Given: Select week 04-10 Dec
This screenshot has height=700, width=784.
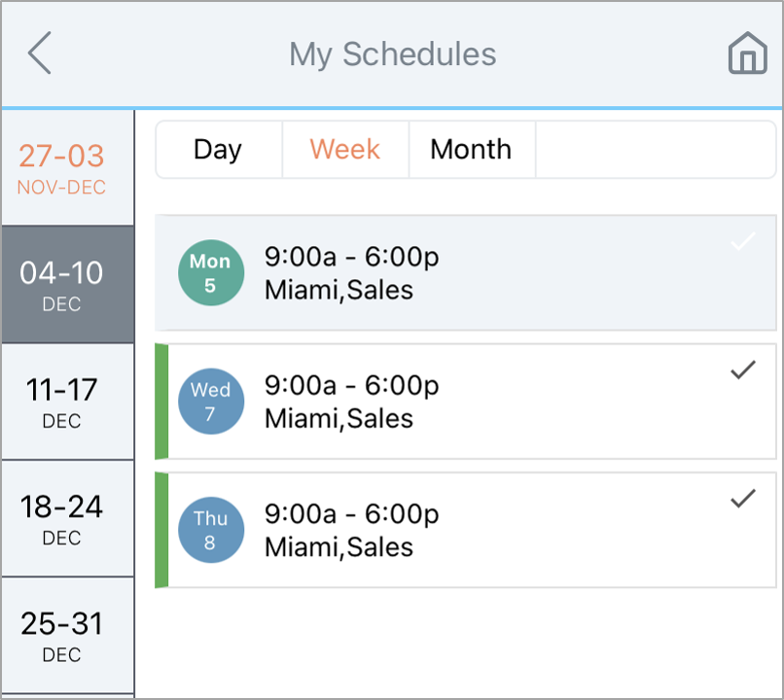Looking at the screenshot, I should 67,285.
